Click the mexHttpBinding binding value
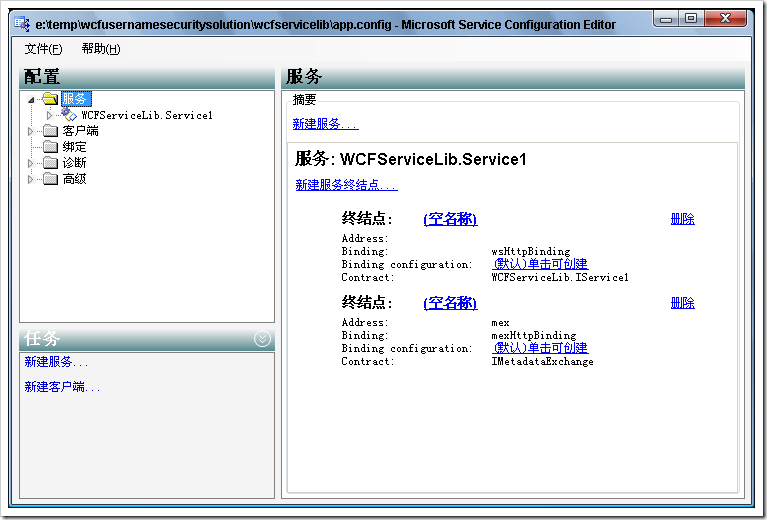The width and height of the screenshot is (767, 520). click(x=534, y=336)
